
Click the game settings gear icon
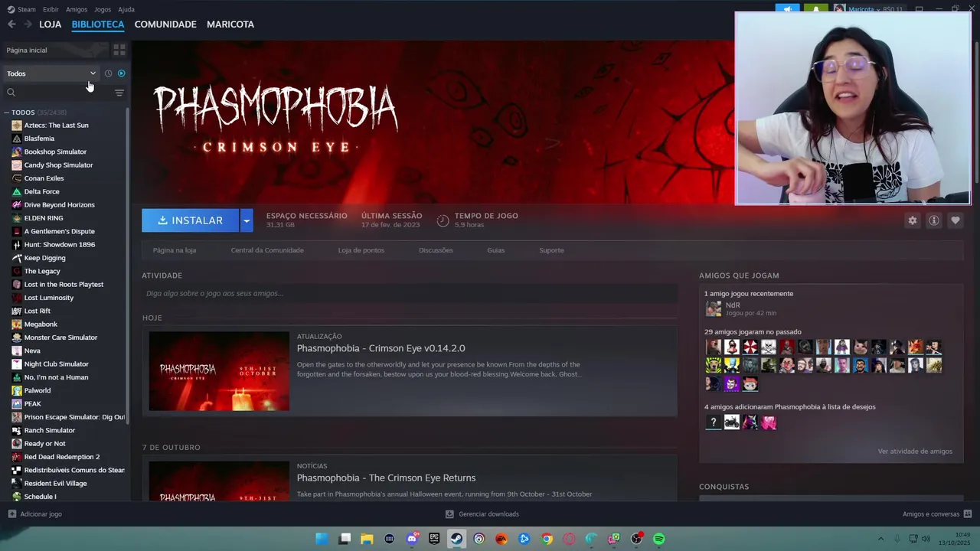[x=913, y=220]
